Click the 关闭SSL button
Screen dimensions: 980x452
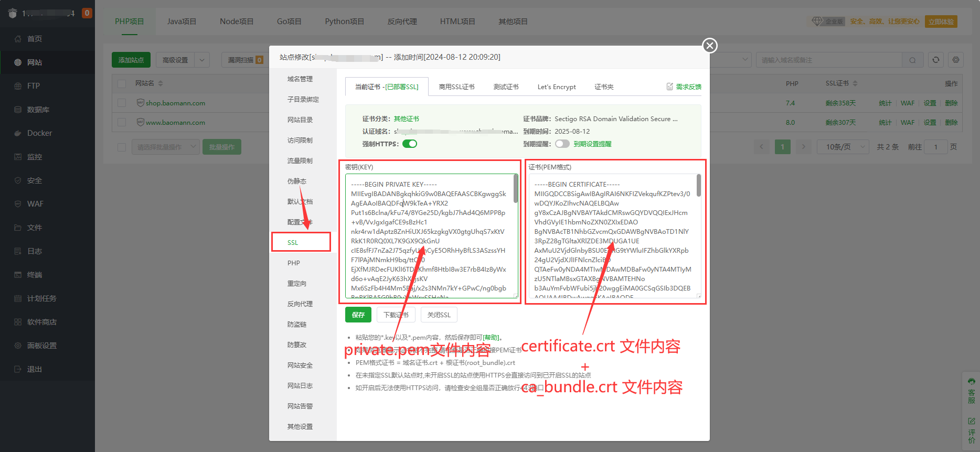[x=439, y=315]
